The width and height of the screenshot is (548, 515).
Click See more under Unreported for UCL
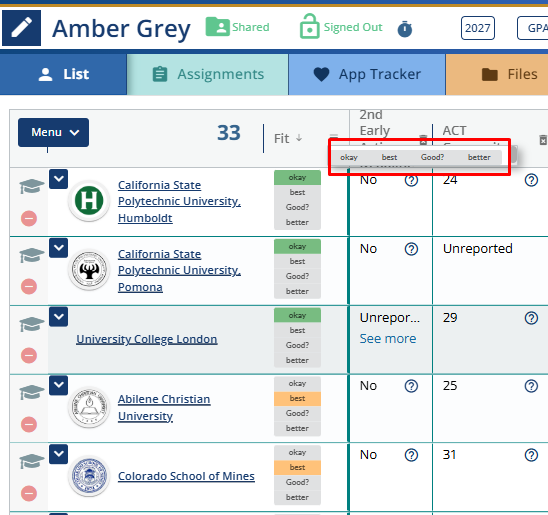(388, 339)
